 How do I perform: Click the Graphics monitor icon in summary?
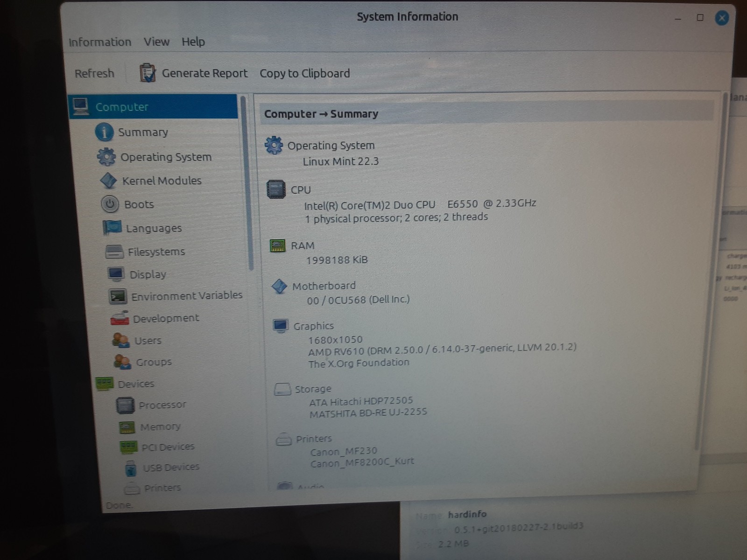[281, 326]
